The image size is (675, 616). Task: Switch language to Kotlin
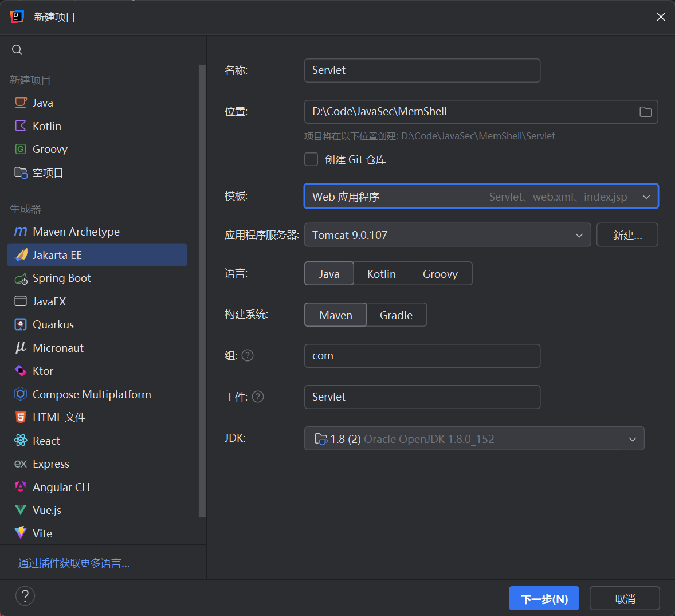[381, 274]
